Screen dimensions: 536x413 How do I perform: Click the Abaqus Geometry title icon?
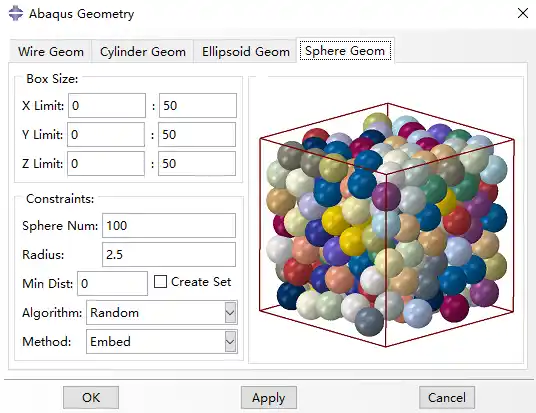coord(16,14)
